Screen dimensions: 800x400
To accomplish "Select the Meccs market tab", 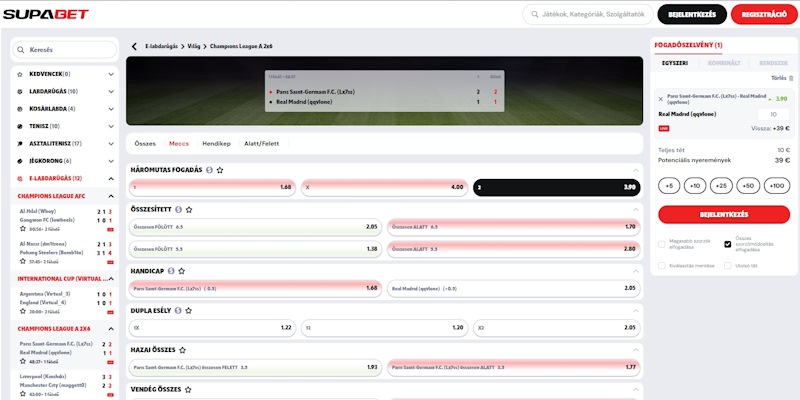I will [x=179, y=144].
